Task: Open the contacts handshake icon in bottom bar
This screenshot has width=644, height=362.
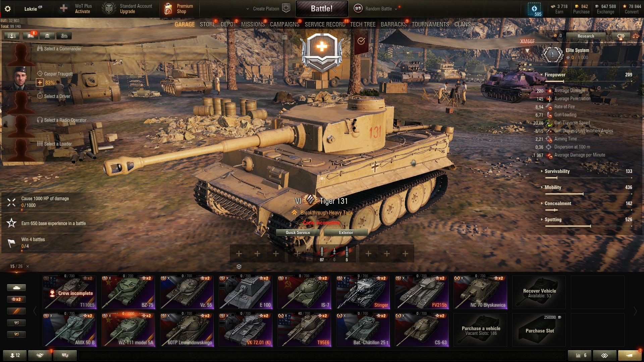Action: tap(40, 355)
